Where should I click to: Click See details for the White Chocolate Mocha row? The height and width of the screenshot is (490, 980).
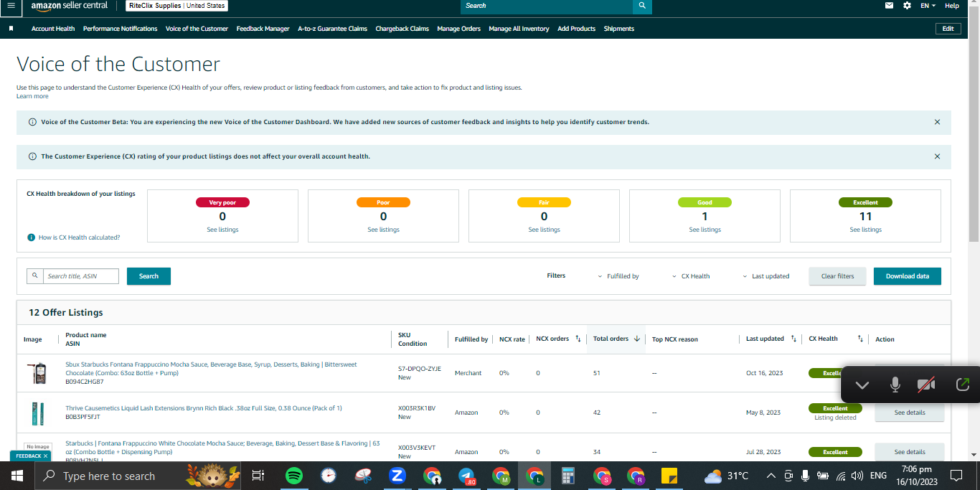[910, 452]
